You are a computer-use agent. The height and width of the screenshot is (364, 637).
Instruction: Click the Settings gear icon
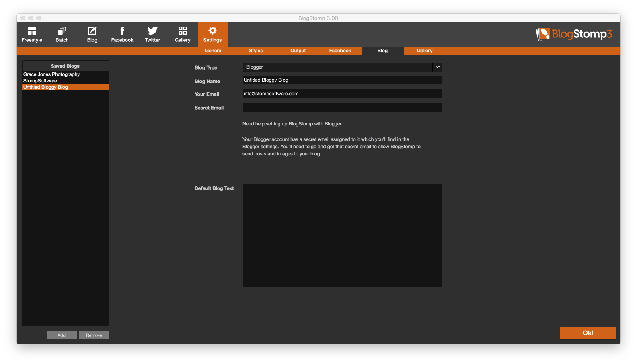212,31
